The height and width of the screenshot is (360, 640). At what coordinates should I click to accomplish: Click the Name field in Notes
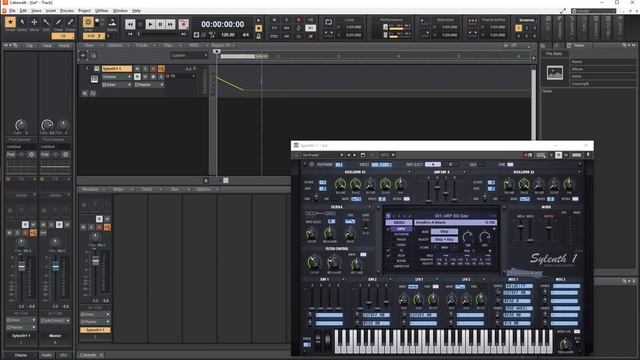click(602, 62)
